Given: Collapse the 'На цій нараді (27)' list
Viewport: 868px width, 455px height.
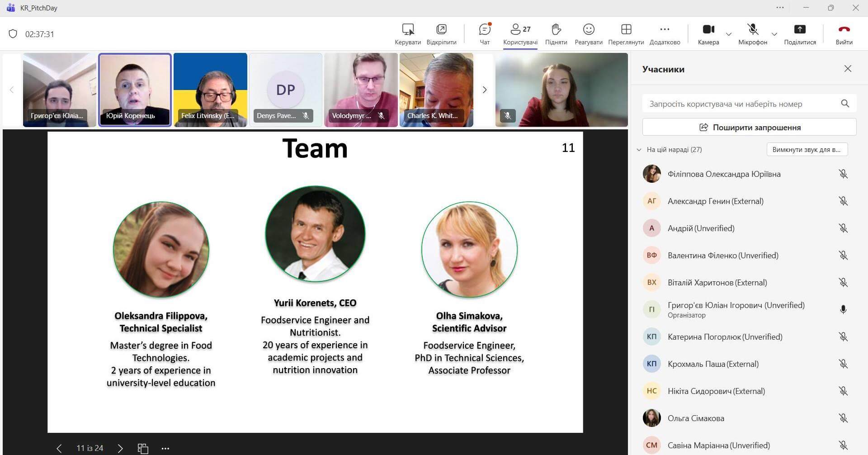Looking at the screenshot, I should [639, 150].
